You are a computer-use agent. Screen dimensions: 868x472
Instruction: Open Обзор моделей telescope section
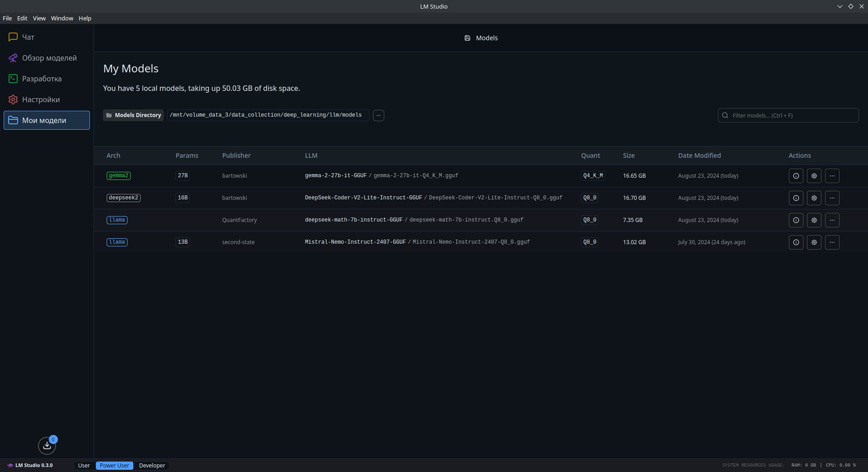pyautogui.click(x=47, y=58)
